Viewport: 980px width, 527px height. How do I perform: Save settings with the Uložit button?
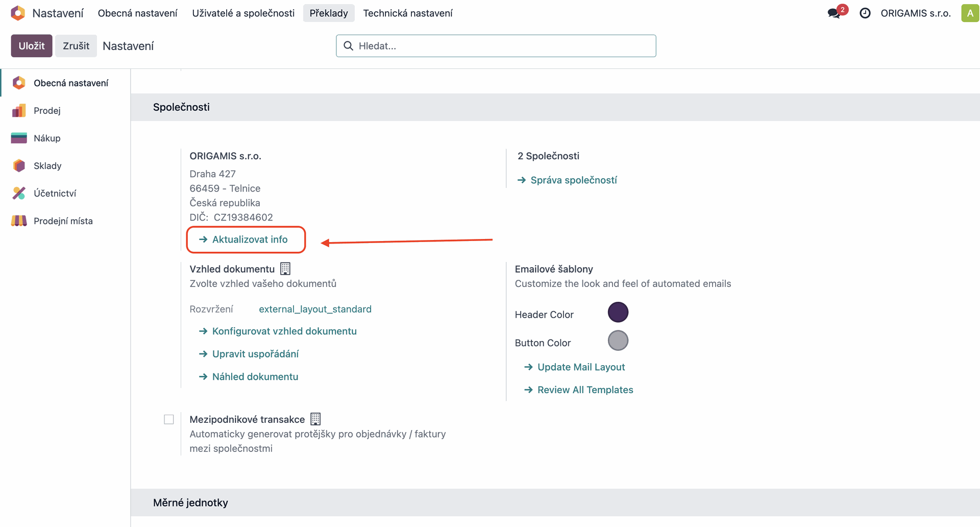[x=32, y=46]
